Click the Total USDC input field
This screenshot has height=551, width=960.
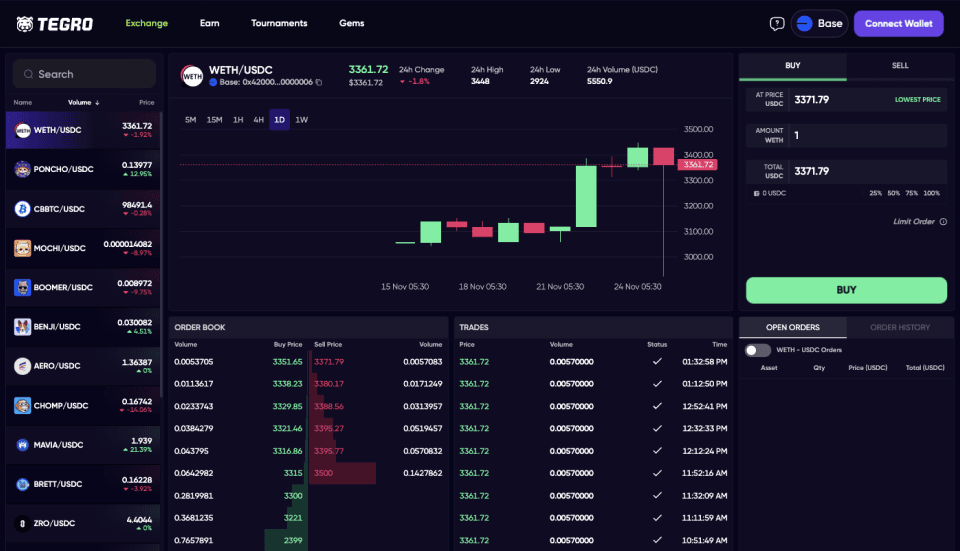846,171
